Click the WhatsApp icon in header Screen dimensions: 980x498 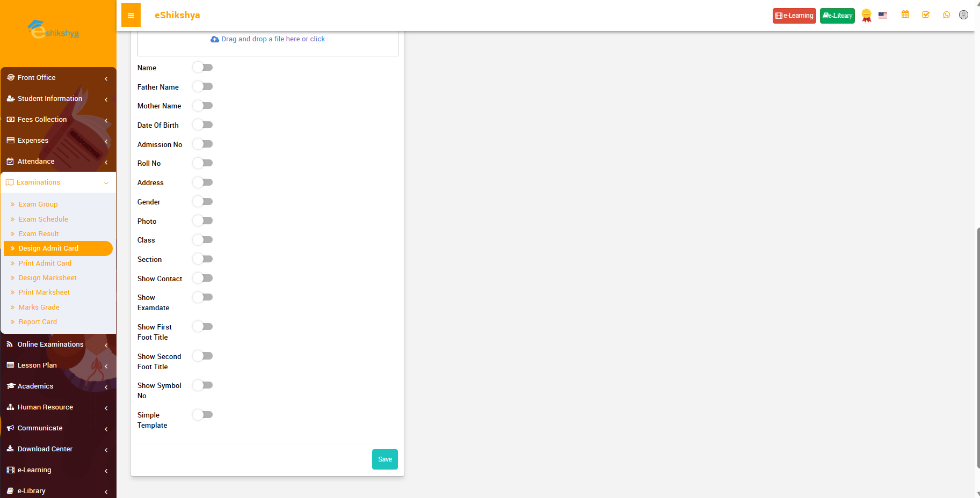click(x=946, y=15)
